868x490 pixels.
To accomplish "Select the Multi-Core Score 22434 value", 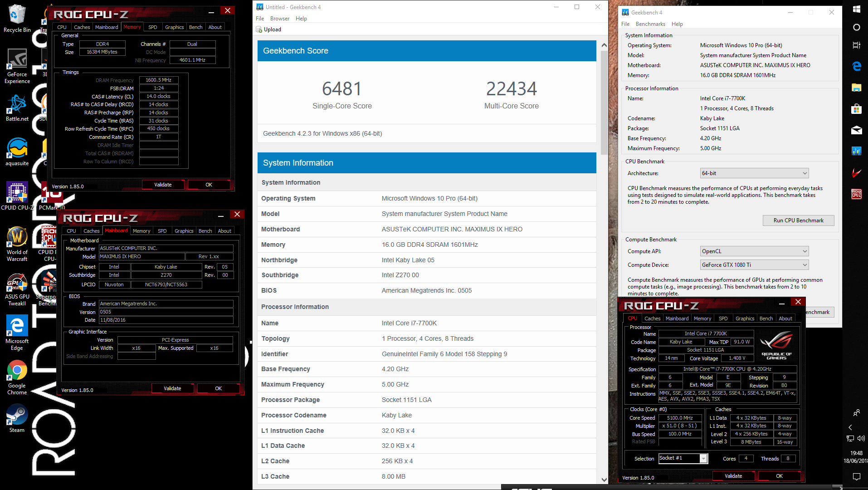I will pyautogui.click(x=512, y=88).
